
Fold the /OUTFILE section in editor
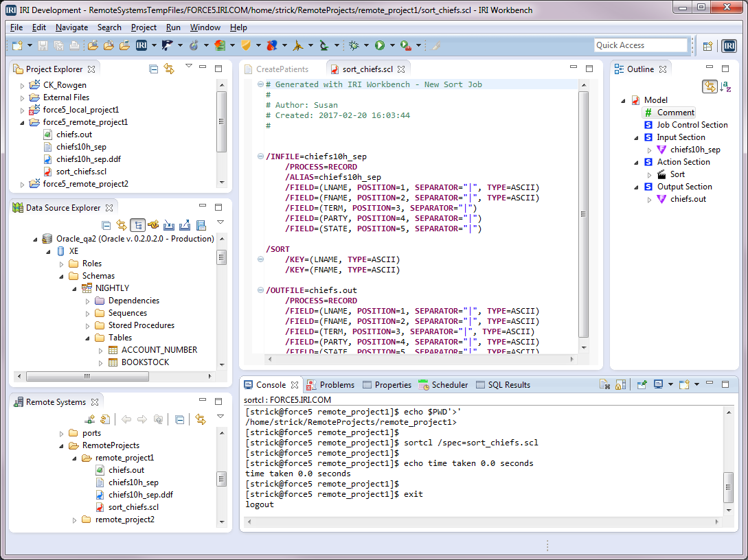260,290
